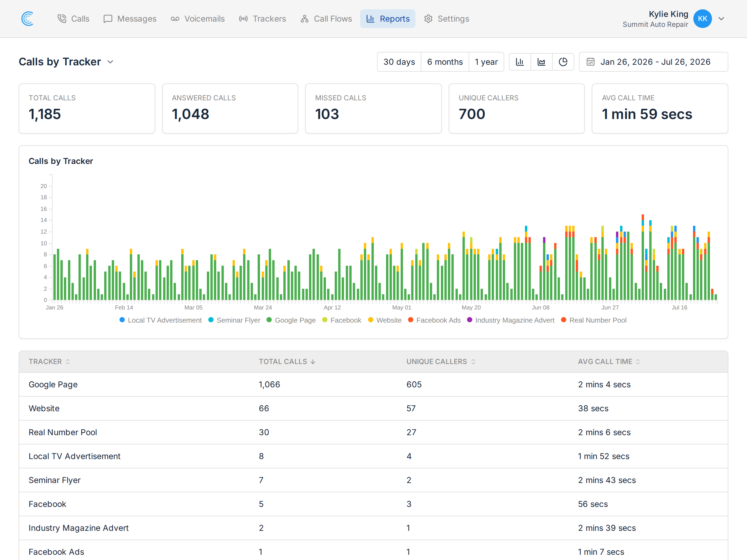
Task: Toggle Google Page series in chart legend
Action: [291, 320]
